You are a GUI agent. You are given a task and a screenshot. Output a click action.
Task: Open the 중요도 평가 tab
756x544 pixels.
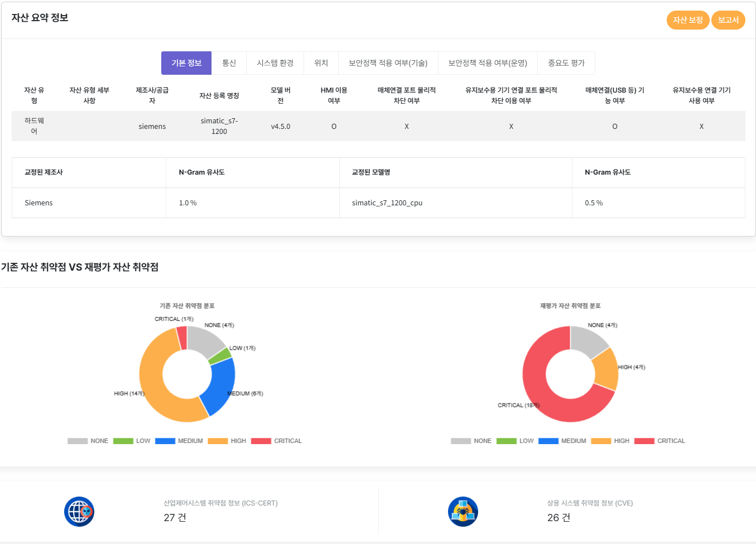click(566, 63)
